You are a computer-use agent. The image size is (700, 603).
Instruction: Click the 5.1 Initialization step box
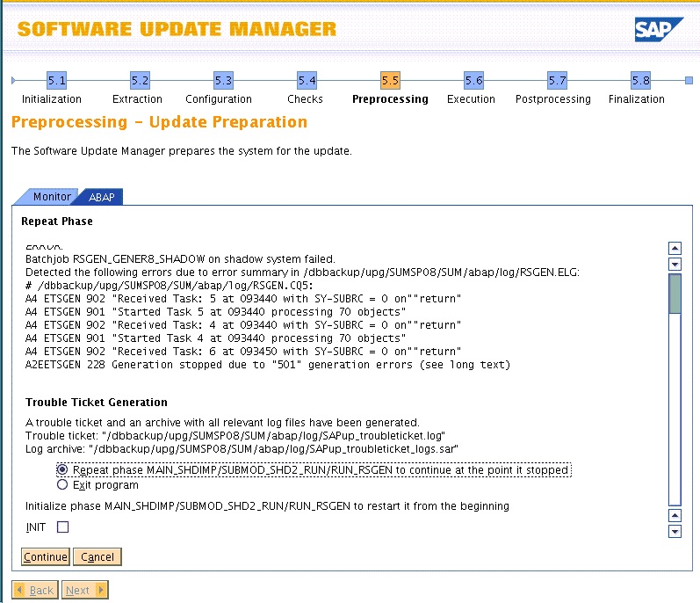point(57,81)
